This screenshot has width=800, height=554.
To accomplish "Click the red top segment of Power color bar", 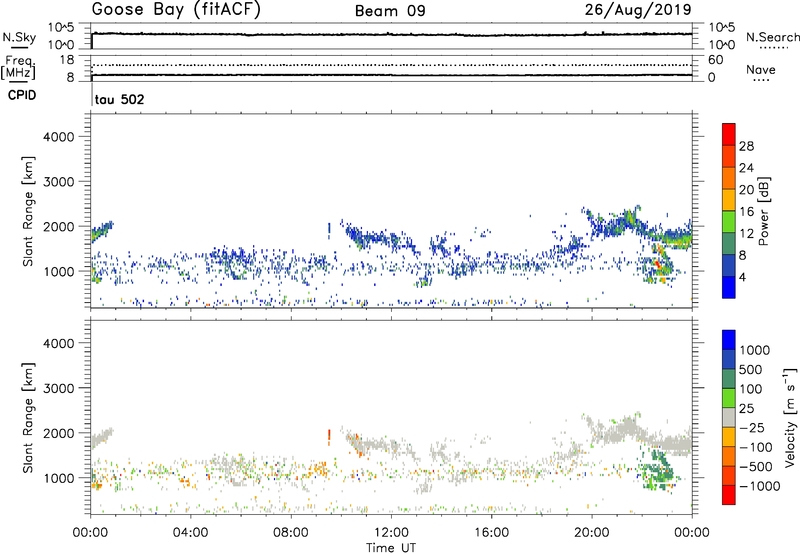I will point(729,134).
